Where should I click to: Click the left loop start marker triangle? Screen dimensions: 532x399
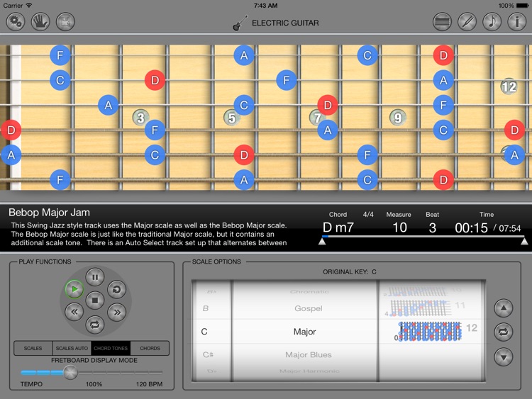point(322,242)
